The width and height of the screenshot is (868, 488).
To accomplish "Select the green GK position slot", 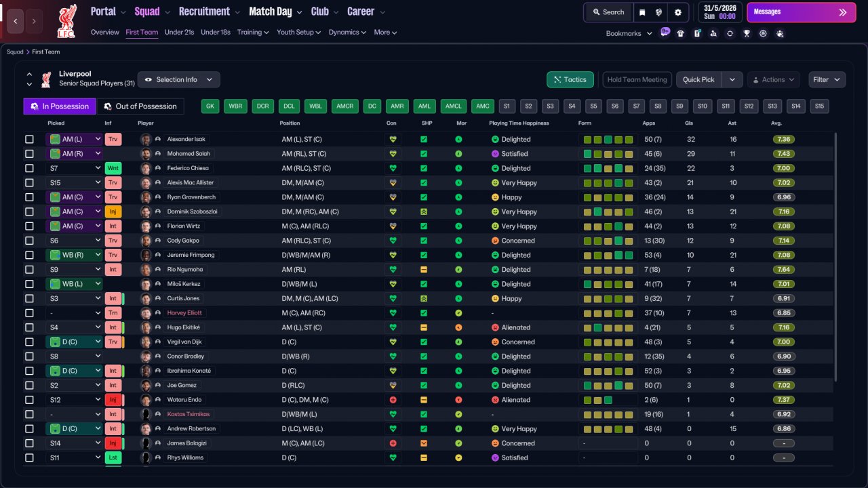I will (x=211, y=106).
